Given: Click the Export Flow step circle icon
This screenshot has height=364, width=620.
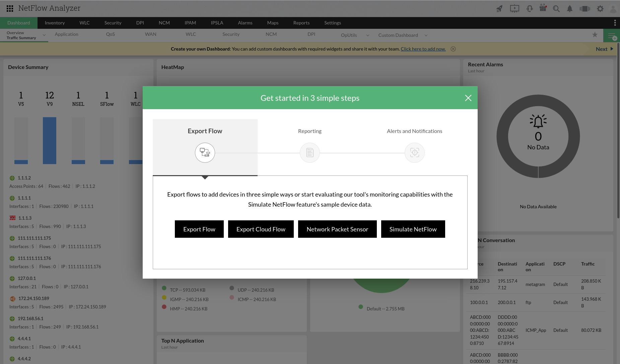Looking at the screenshot, I should click(205, 153).
